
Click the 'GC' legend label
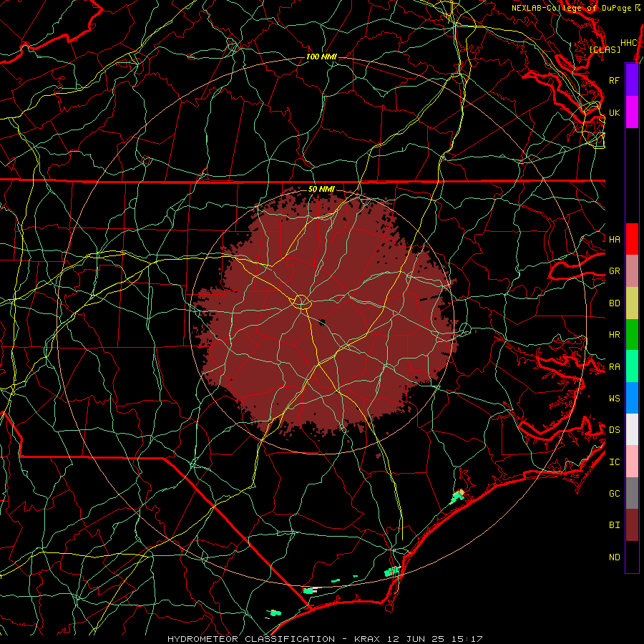tap(614, 494)
